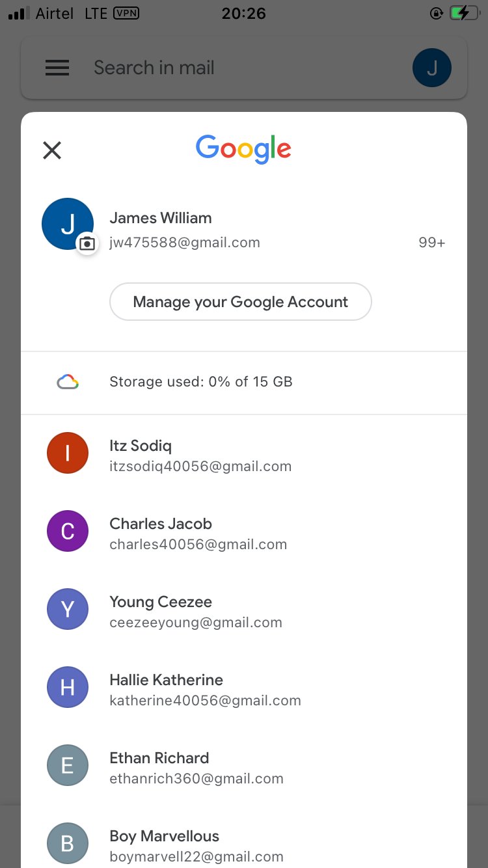Tap the cellular signal bars icon
488x868 pixels.
(20, 13)
